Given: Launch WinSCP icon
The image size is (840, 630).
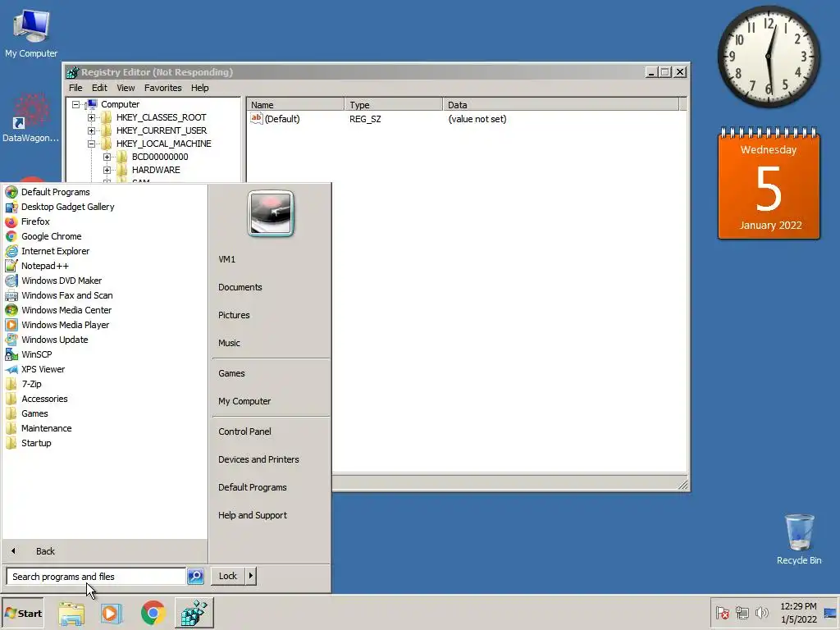Looking at the screenshot, I should pyautogui.click(x=11, y=354).
